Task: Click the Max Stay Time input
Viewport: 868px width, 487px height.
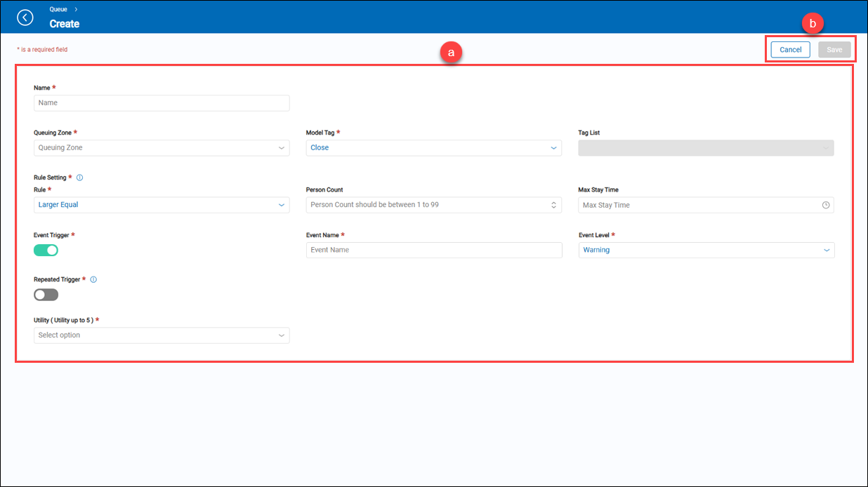Action: (x=699, y=205)
